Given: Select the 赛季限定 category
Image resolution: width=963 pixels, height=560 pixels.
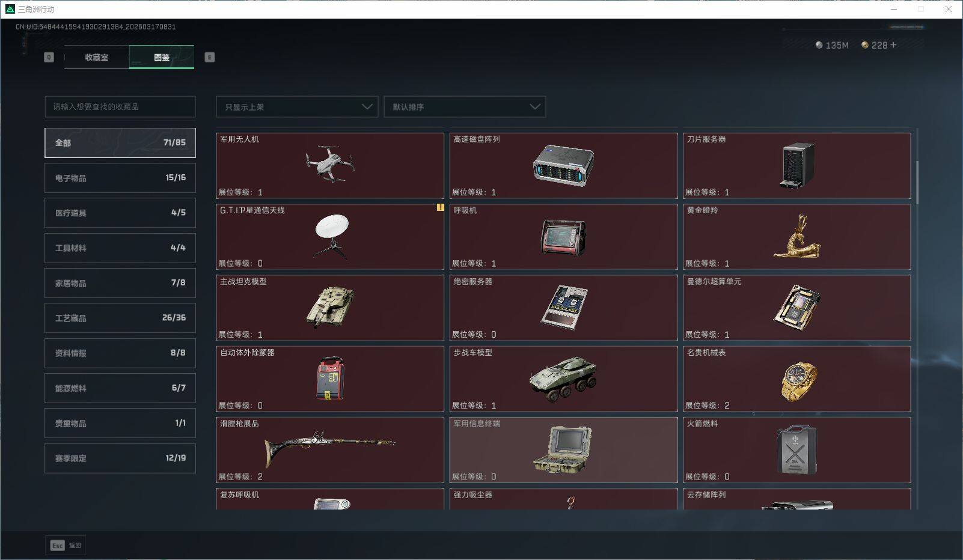Looking at the screenshot, I should 119,458.
